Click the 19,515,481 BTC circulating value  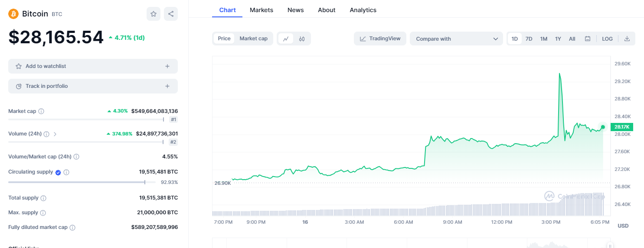[158, 172]
